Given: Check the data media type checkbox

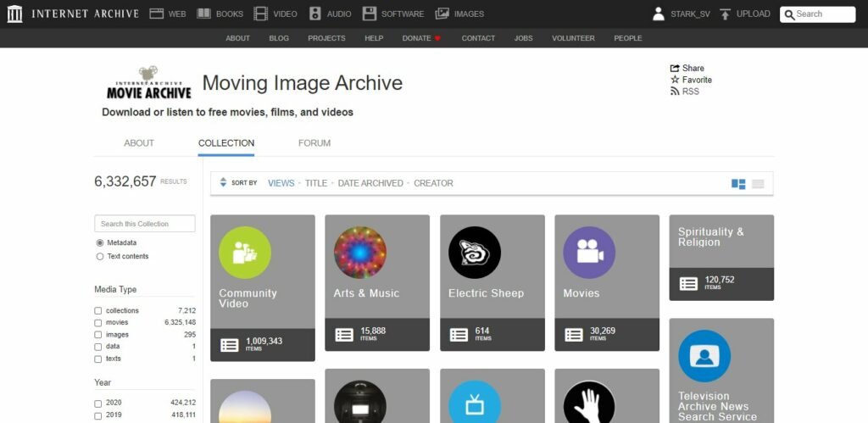Looking at the screenshot, I should (x=98, y=347).
